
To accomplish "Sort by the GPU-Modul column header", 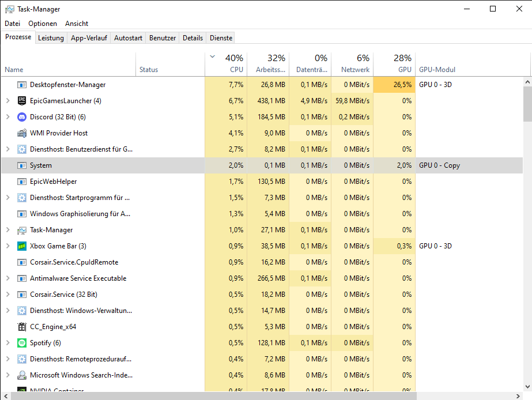I will coord(473,65).
